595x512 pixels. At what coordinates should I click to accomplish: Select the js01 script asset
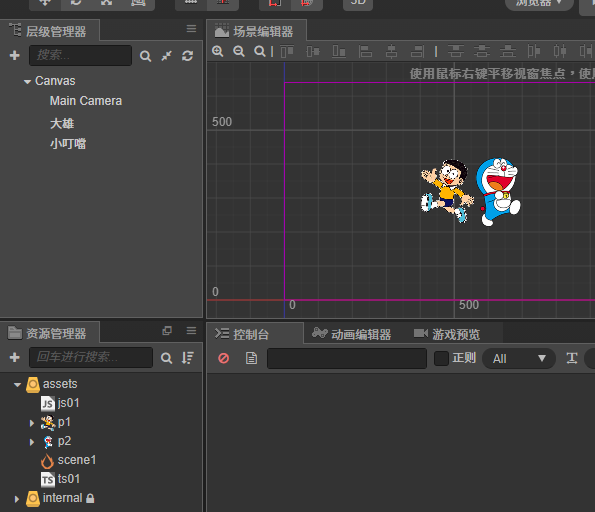tap(68, 403)
